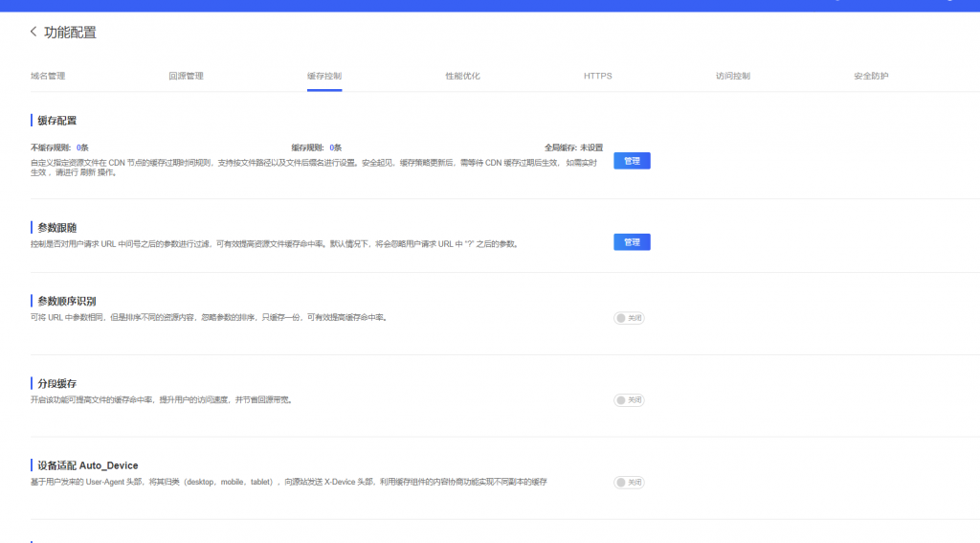Go to the 性能优化 tab
The height and width of the screenshot is (543, 980).
tap(462, 76)
